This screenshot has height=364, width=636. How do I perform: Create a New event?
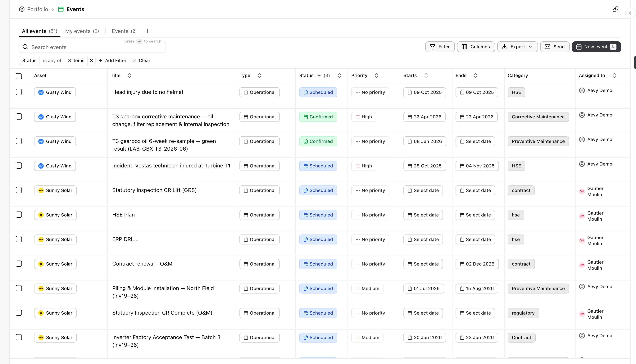pos(596,47)
